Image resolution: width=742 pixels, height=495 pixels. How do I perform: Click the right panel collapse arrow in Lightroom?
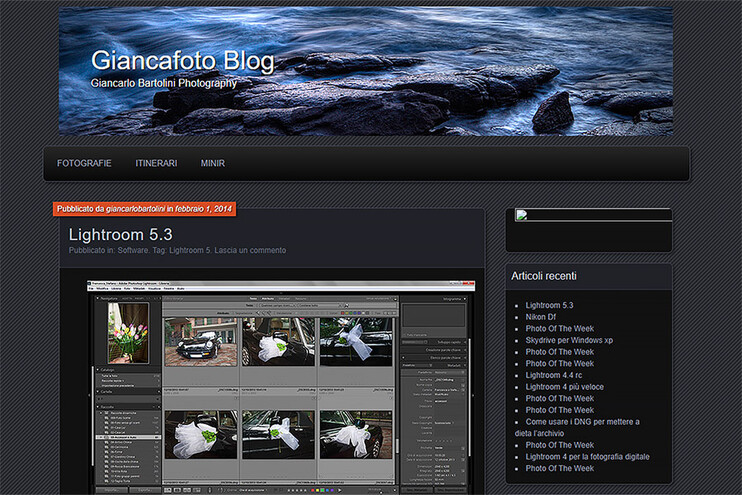tap(472, 395)
